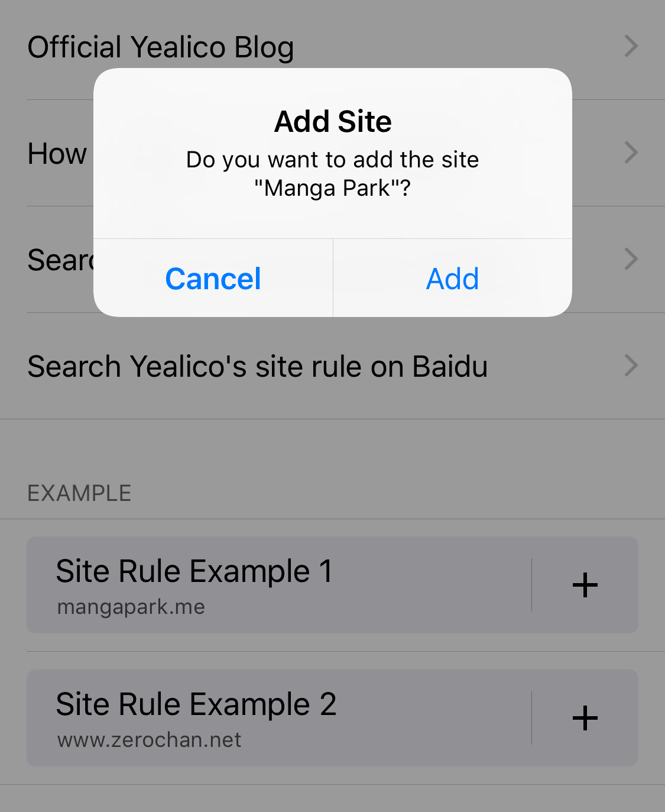This screenshot has width=665, height=812.
Task: Click the "Do you want to add the site" text
Action: [x=333, y=160]
